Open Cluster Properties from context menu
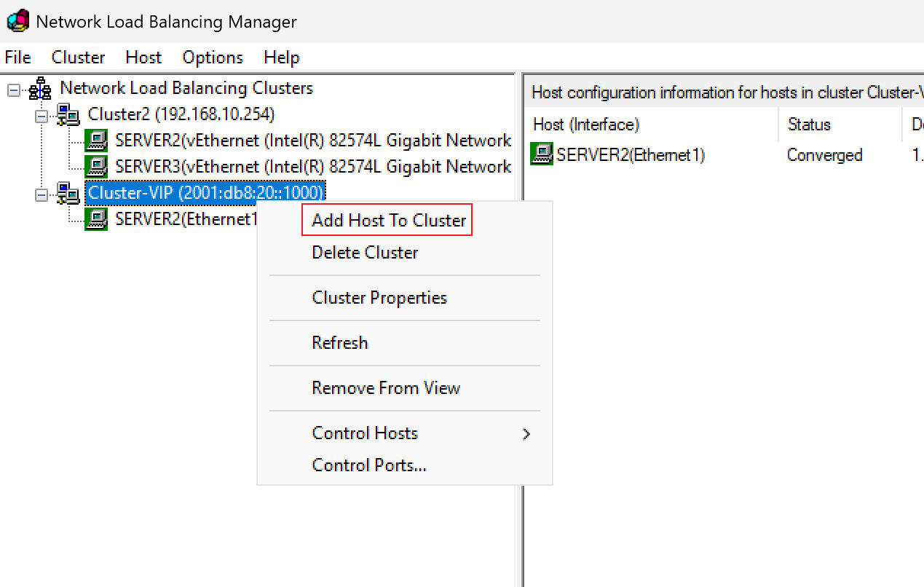Screen dimensions: 924x587 (379, 298)
